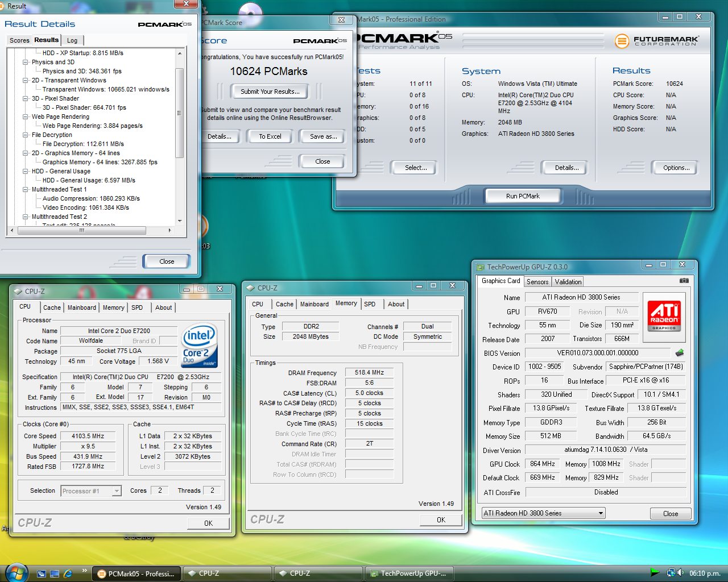Viewport: 728px width, 582px height.
Task: Select 'Audio Compression: 1860.293 KB/s' row
Action: point(91,198)
